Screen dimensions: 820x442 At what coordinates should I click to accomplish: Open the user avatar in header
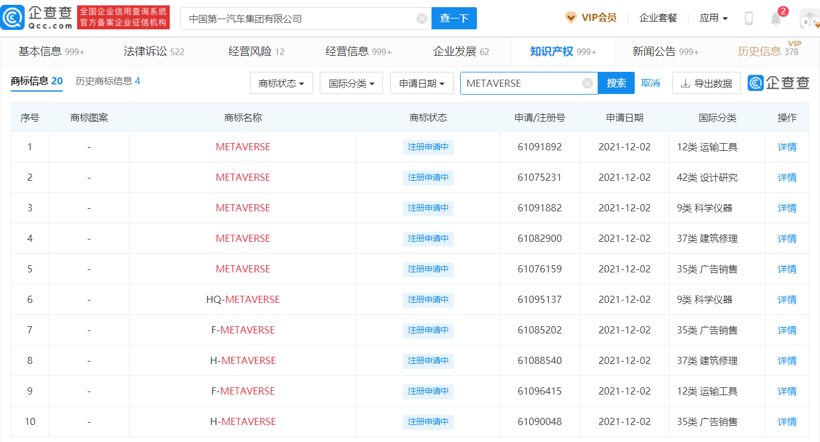[808, 19]
